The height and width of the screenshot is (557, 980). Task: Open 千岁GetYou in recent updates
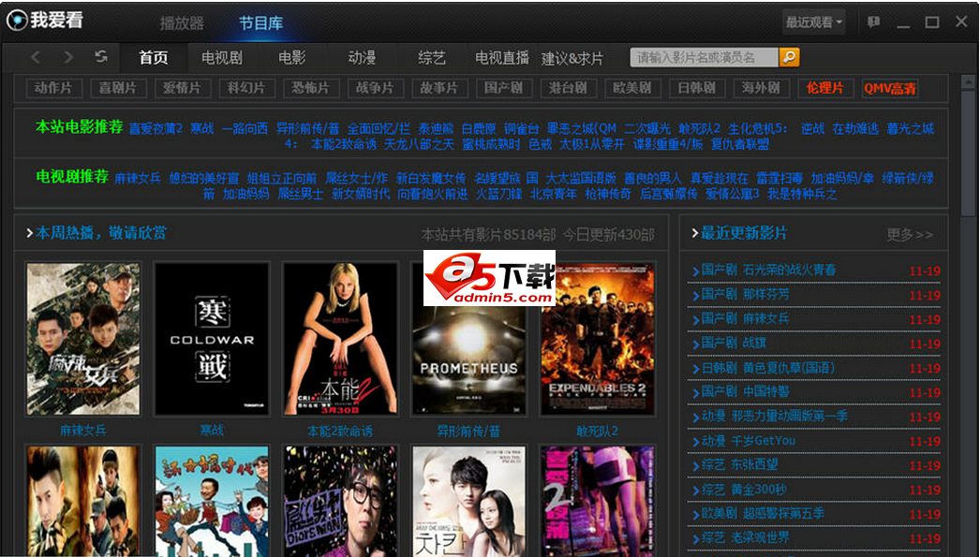764,441
